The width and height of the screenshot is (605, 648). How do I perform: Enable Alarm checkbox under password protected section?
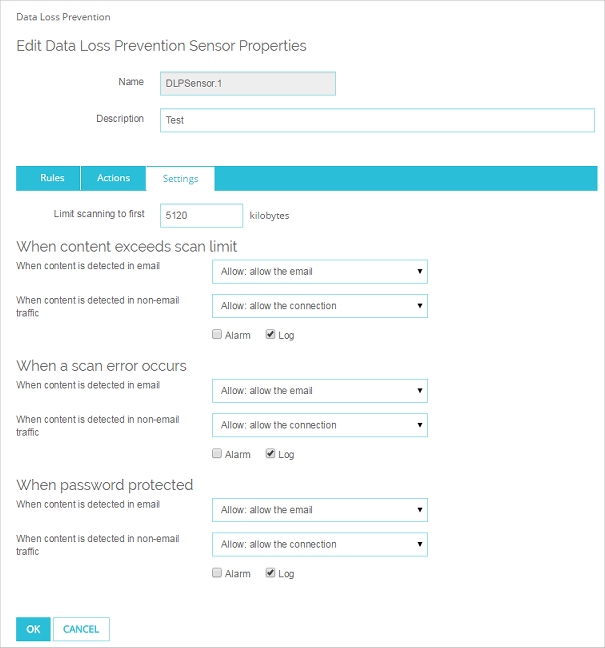click(218, 574)
